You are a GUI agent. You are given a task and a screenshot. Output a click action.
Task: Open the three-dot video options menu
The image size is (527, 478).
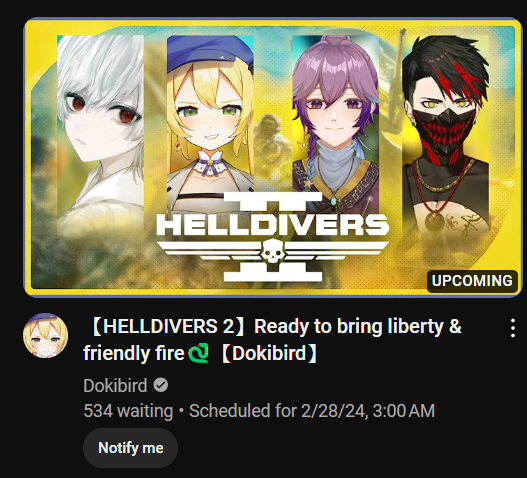(x=513, y=328)
